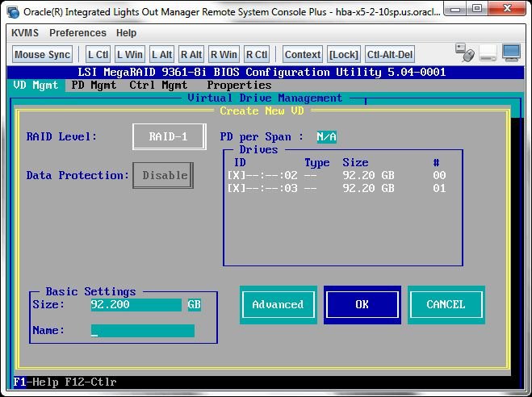Click the blue monitor status icon
532x397 pixels.
(511, 53)
